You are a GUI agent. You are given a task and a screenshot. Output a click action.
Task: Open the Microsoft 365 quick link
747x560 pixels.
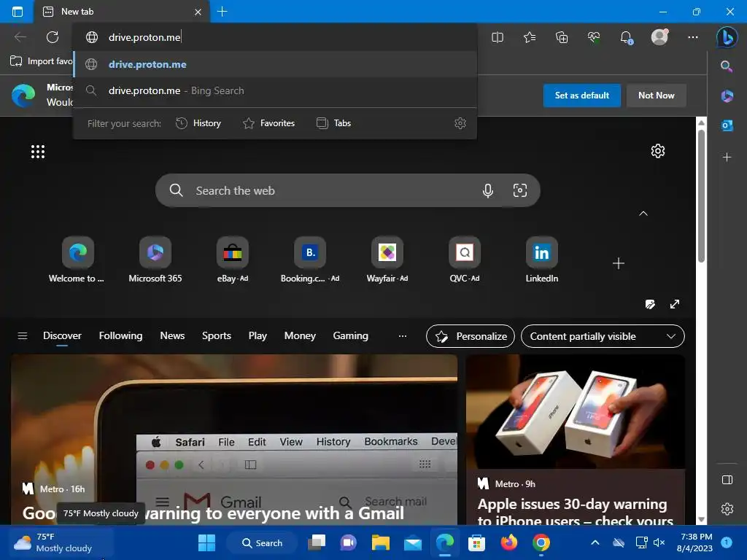155,260
